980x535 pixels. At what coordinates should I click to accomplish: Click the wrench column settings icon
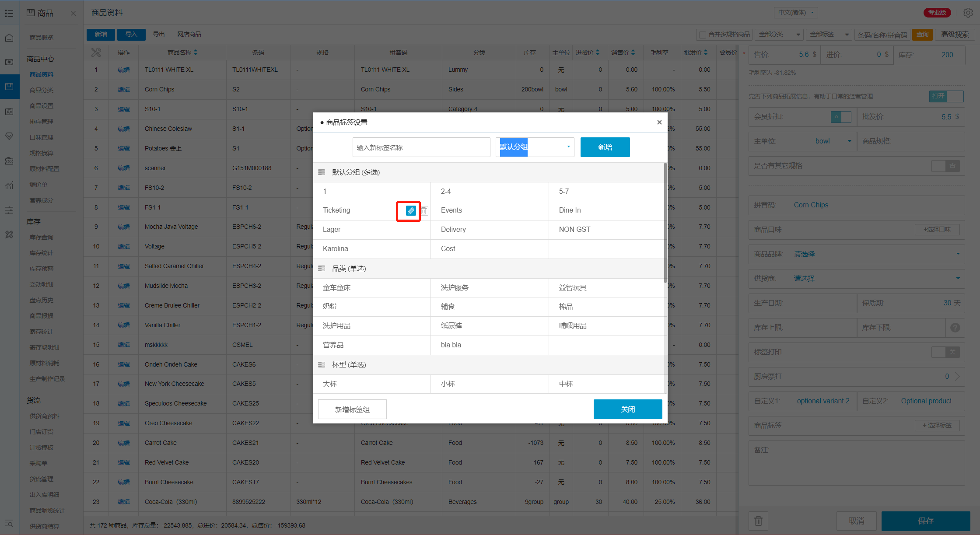96,52
